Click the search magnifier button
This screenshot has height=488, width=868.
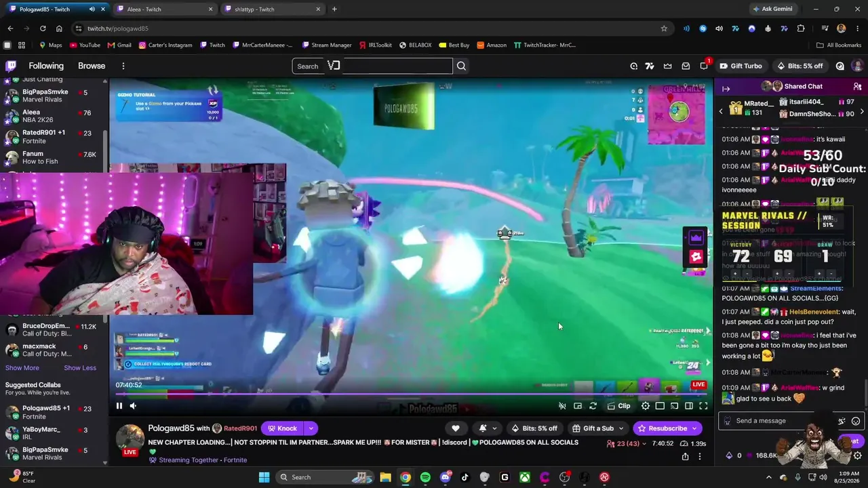[461, 66]
